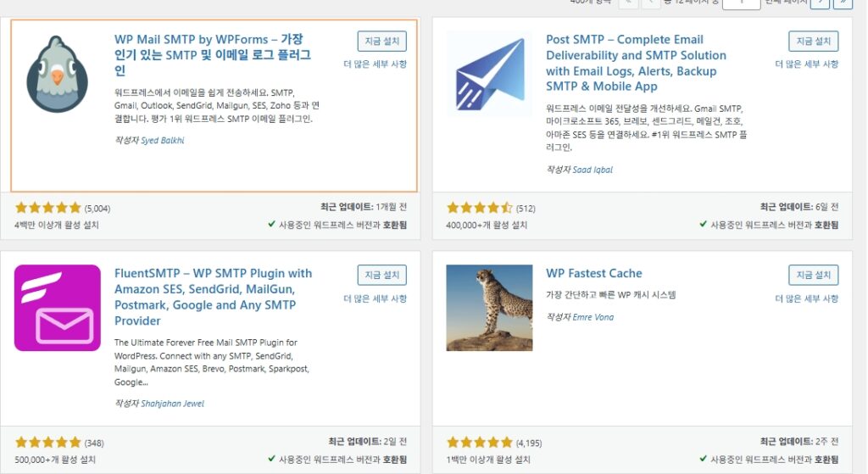Open FluentSMTP plugin title link
Image resolution: width=868 pixels, height=474 pixels.
(213, 297)
